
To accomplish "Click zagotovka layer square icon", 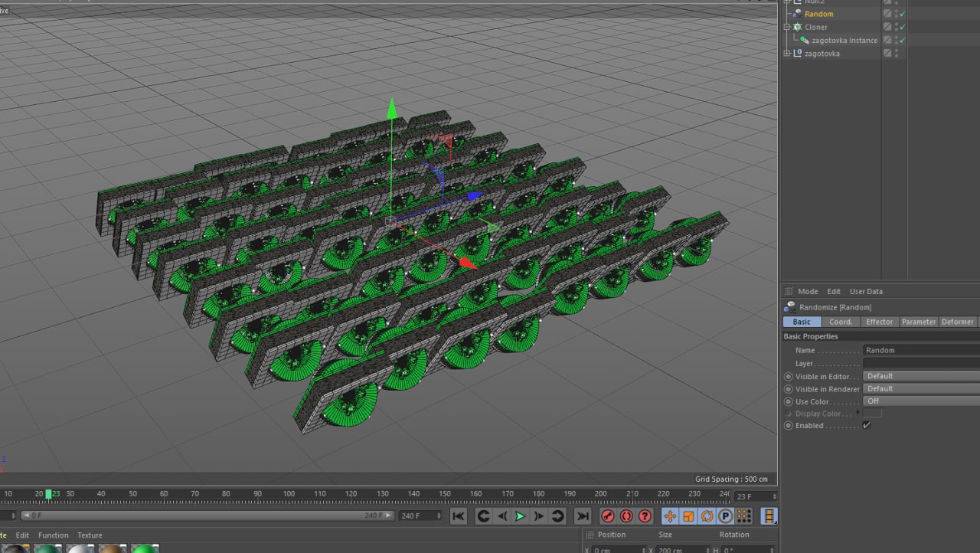I will click(x=887, y=53).
